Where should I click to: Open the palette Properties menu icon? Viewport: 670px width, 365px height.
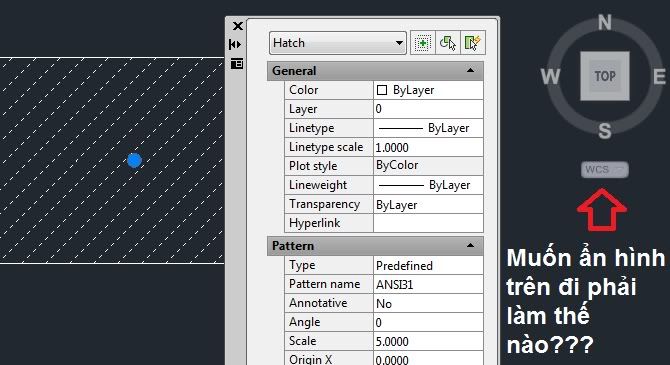[x=237, y=64]
